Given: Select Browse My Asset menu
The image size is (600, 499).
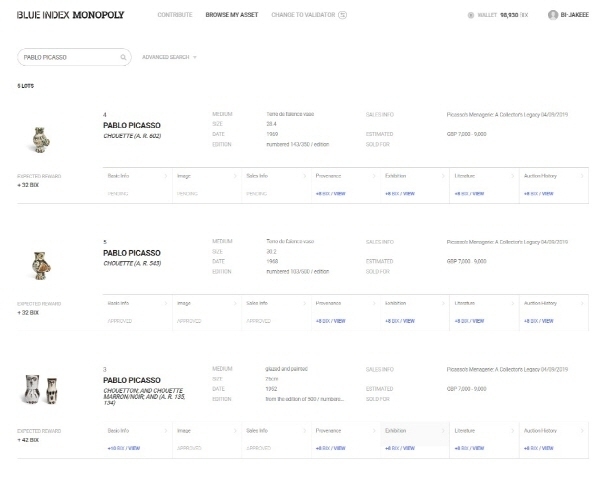Looking at the screenshot, I should [x=232, y=15].
